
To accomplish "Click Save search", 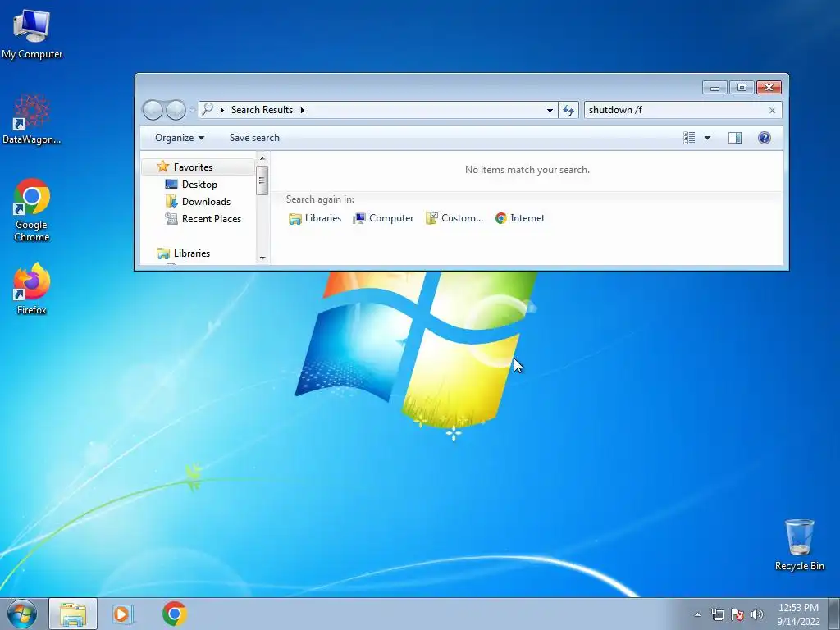I will click(x=254, y=138).
